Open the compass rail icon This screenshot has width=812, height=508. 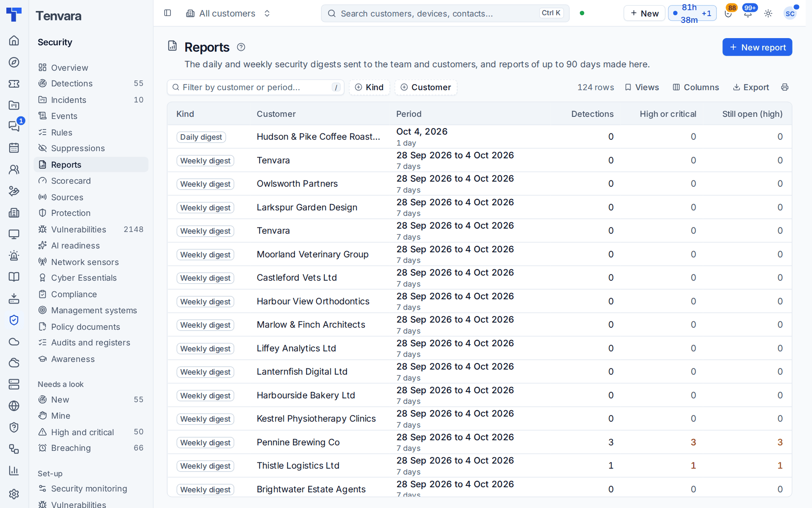point(14,62)
